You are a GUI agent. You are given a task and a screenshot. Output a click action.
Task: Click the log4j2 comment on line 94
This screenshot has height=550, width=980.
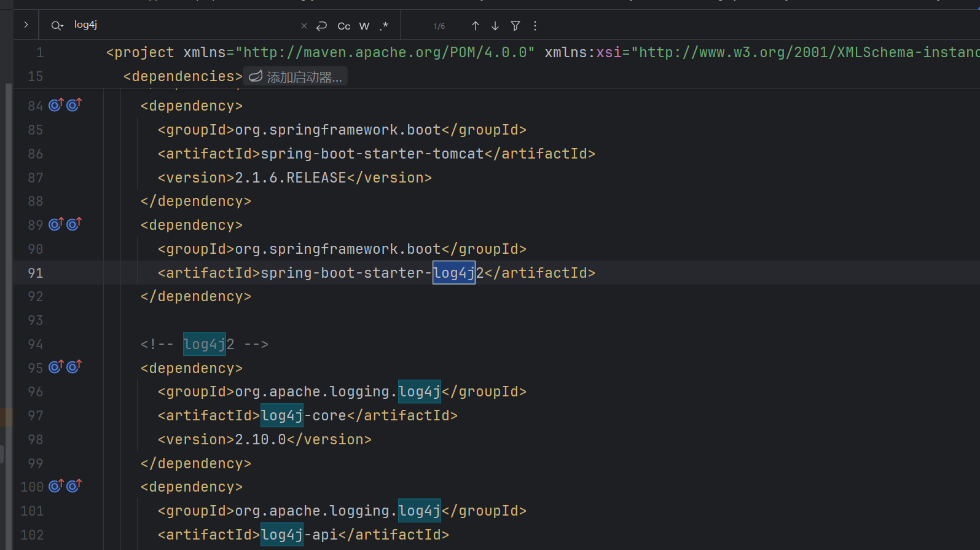tap(205, 344)
